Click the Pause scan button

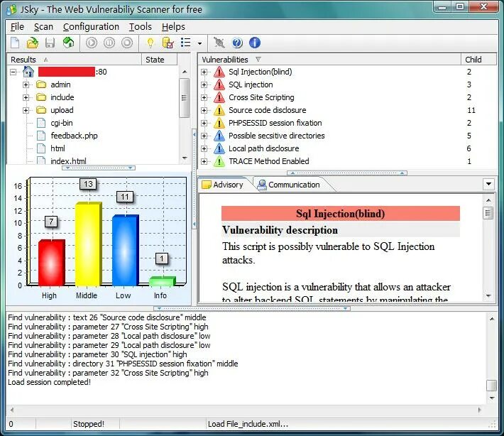[109, 43]
